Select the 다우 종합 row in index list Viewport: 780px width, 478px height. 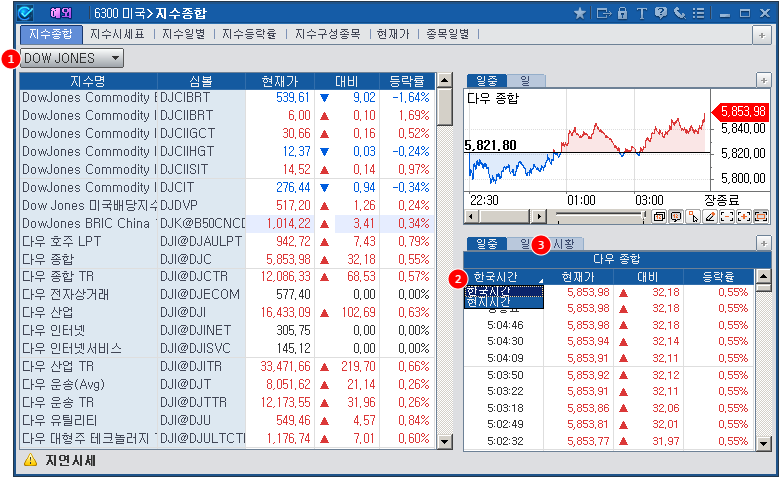click(227, 259)
